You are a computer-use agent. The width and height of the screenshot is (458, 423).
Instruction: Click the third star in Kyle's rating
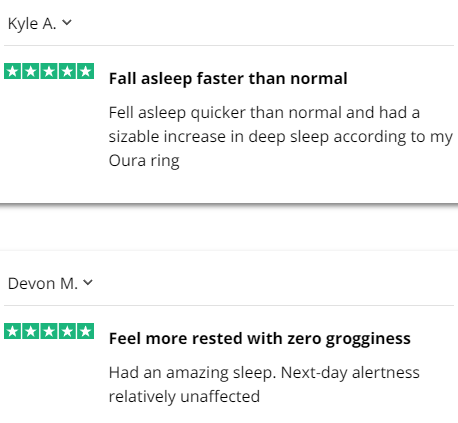point(49,71)
